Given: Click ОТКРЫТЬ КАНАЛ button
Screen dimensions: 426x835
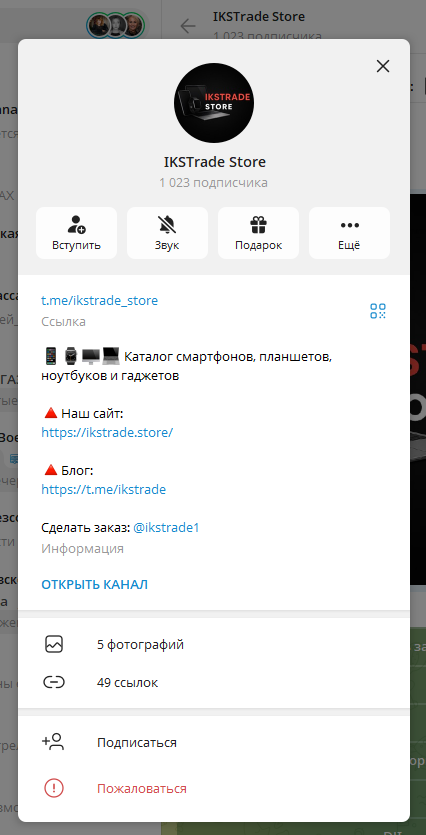Looking at the screenshot, I should [95, 584].
